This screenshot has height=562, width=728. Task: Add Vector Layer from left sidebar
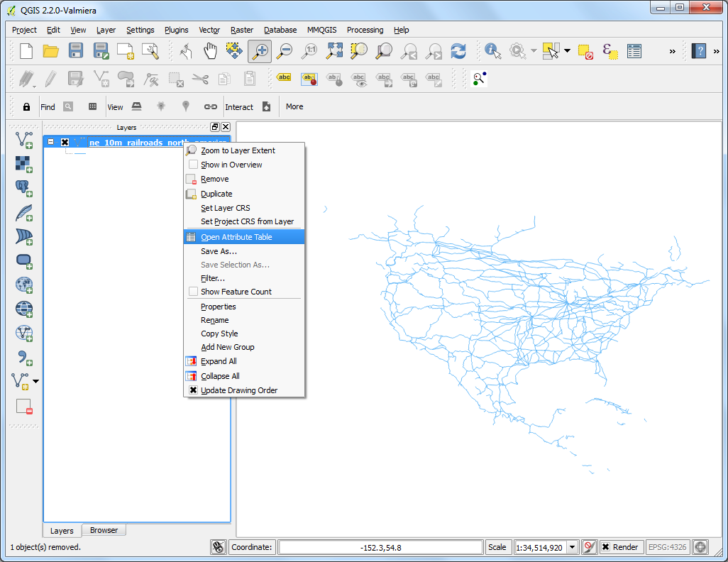[x=23, y=139]
